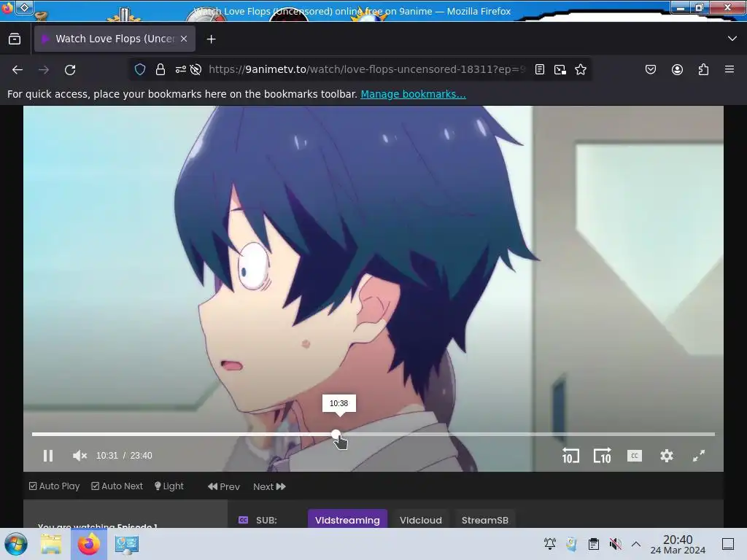This screenshot has height=560, width=747.
Task: Open picture-in-picture address bar icon
Action: tap(560, 69)
